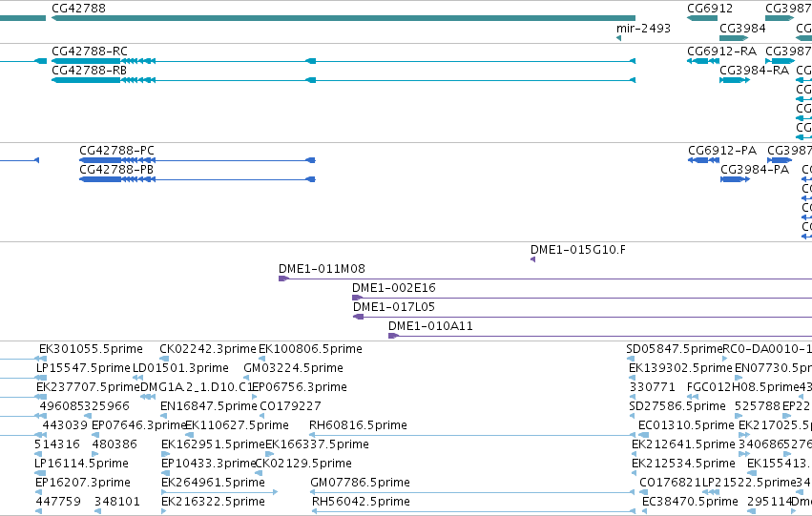This screenshot has height=516, width=812.
Task: Click transcript CG3984-RA
Action: pos(735,80)
